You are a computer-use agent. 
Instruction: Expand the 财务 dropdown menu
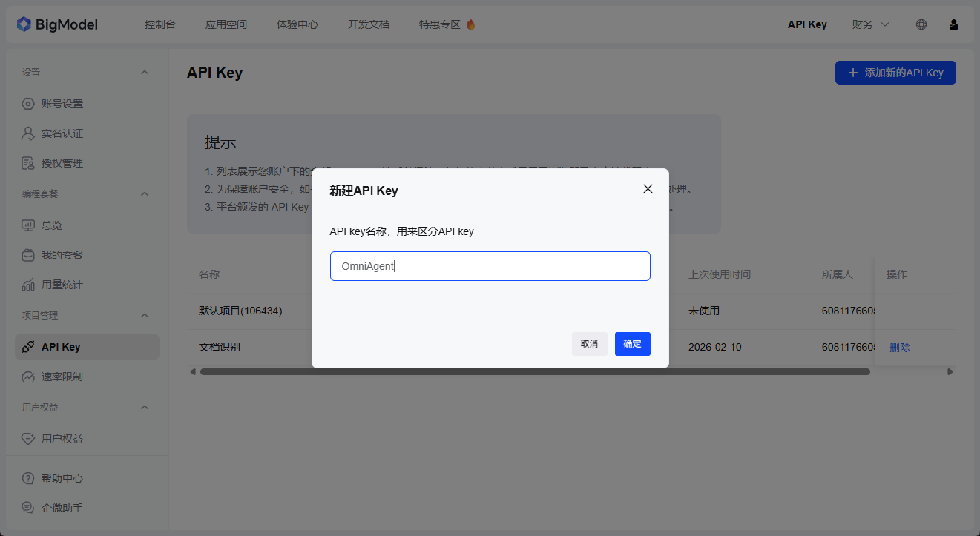click(x=870, y=24)
